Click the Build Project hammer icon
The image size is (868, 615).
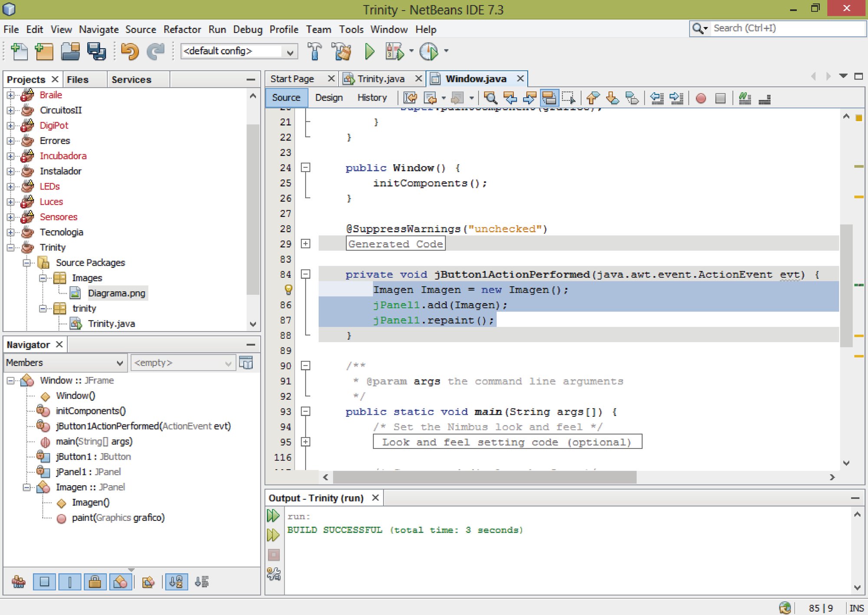[315, 52]
